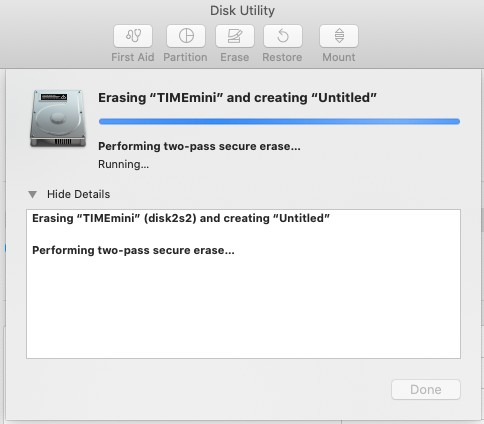Click the Restore arrow icon
Viewport: 484px width, 424px height.
(x=283, y=36)
